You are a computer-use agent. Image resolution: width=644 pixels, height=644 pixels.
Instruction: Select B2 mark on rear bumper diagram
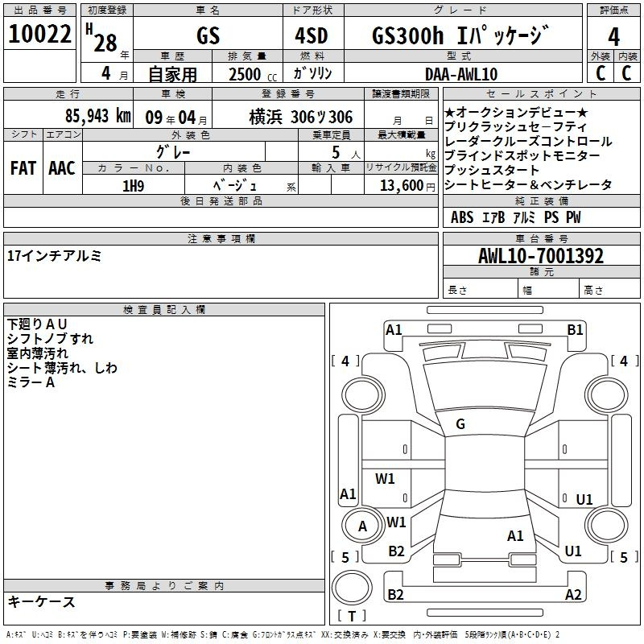395,594
